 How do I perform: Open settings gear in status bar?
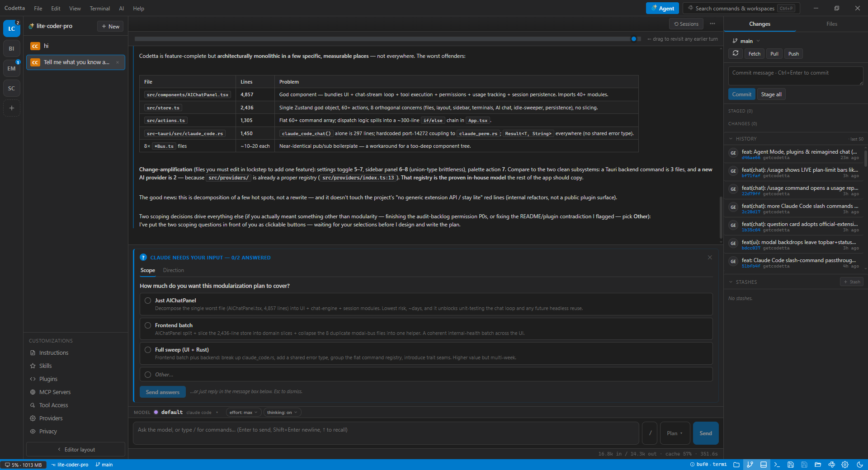[845, 465]
